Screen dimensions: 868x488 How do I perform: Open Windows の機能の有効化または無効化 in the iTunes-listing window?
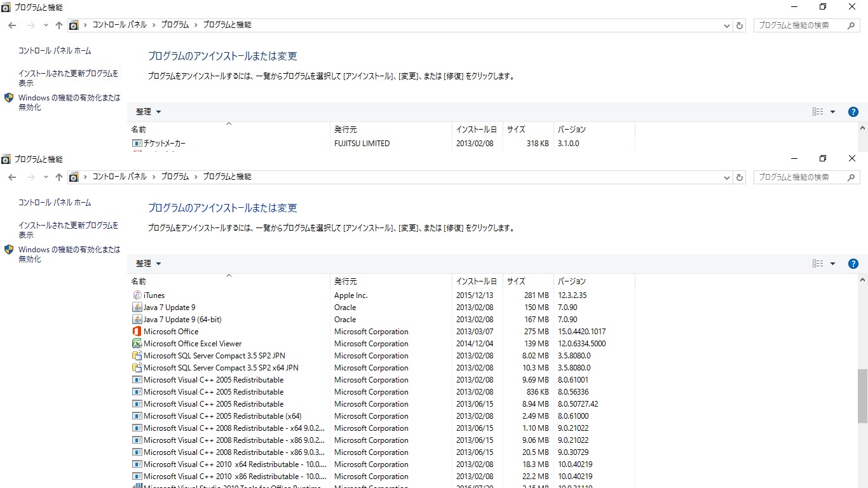coord(69,254)
